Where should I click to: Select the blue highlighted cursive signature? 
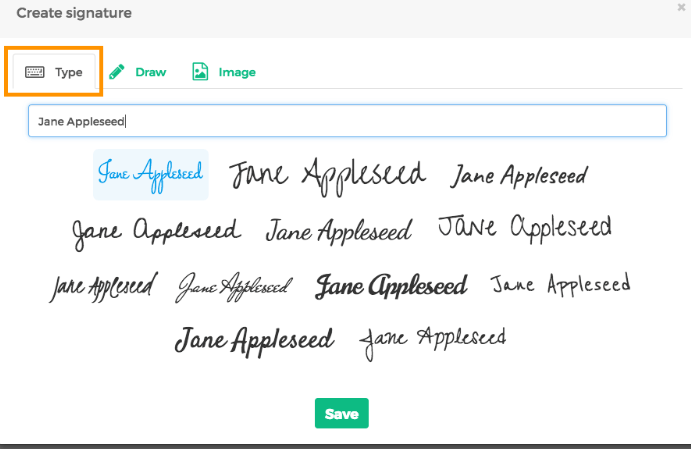click(x=151, y=174)
